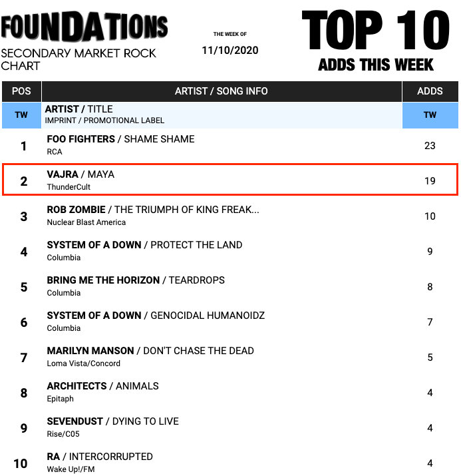Select SYSTEM OF A DOWN / GENOCIDAL HUMANOIDZ
The height and width of the screenshot is (476, 461).
point(156,316)
